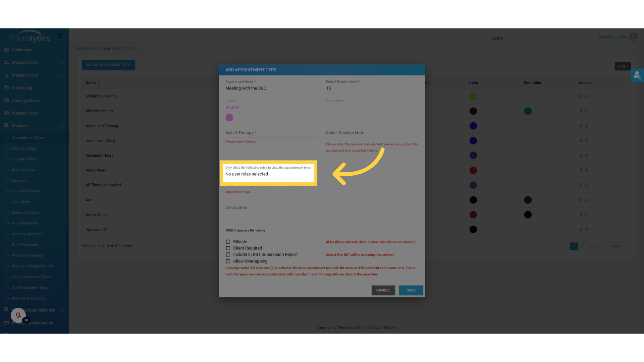Check the Client Required box
The width and height of the screenshot is (644, 362).
[228, 248]
